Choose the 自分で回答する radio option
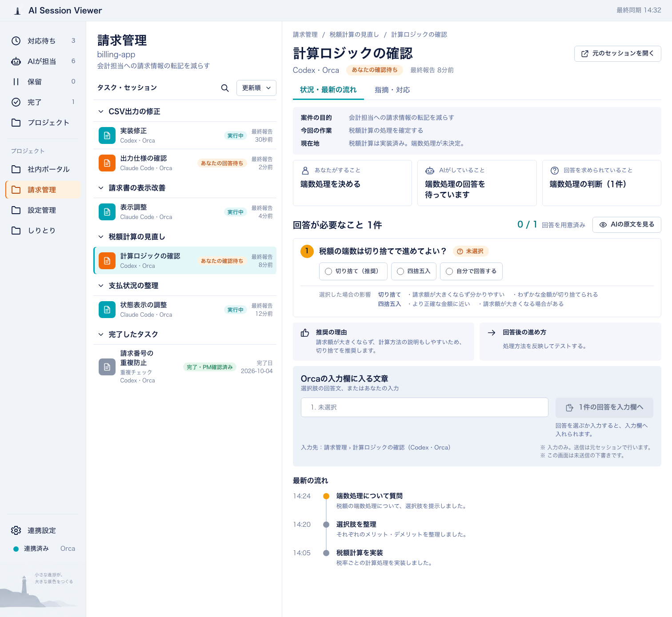The width and height of the screenshot is (672, 617). tap(471, 271)
